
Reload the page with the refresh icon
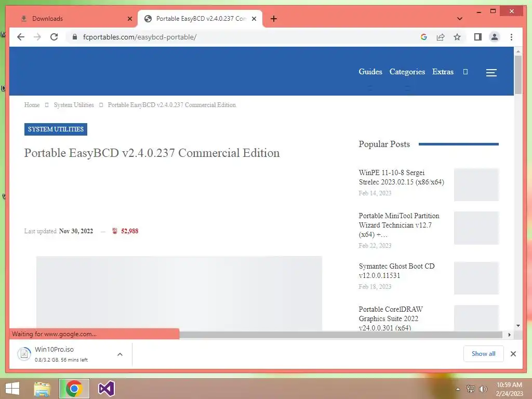pyautogui.click(x=54, y=37)
